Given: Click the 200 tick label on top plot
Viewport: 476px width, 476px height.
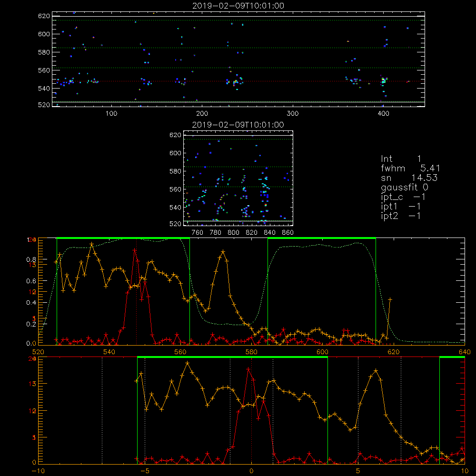Looking at the screenshot, I should (x=202, y=114).
